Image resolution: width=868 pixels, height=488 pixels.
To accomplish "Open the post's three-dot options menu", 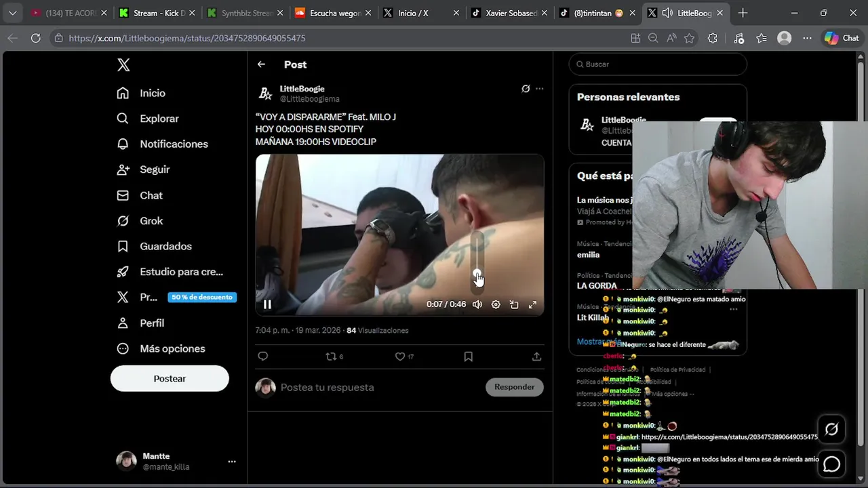I will (x=540, y=89).
